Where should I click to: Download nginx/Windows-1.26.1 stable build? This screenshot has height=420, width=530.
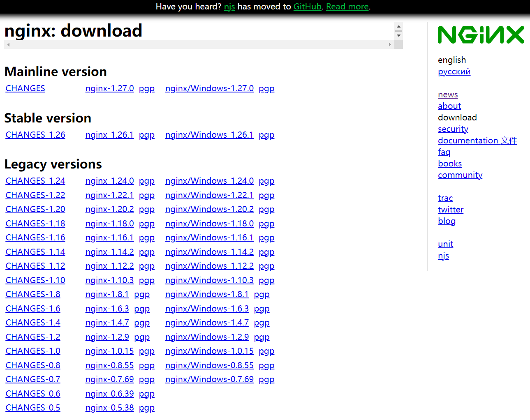209,135
